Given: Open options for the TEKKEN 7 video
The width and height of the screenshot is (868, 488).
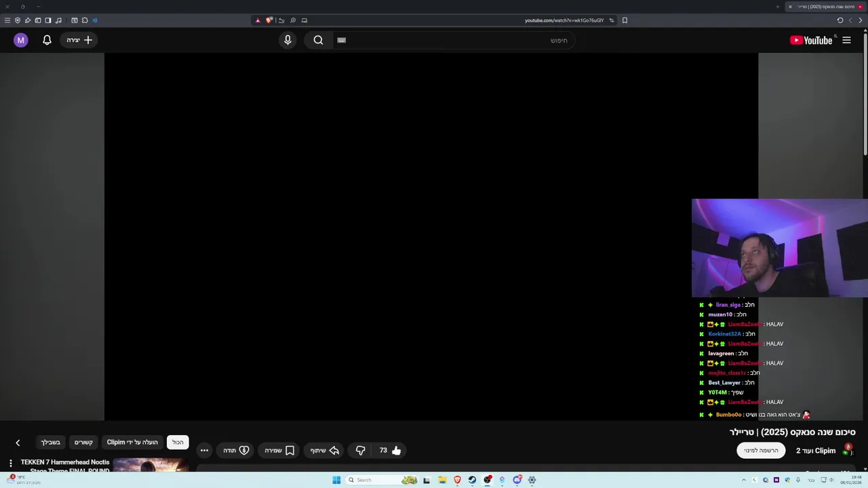Looking at the screenshot, I should pyautogui.click(x=10, y=464).
